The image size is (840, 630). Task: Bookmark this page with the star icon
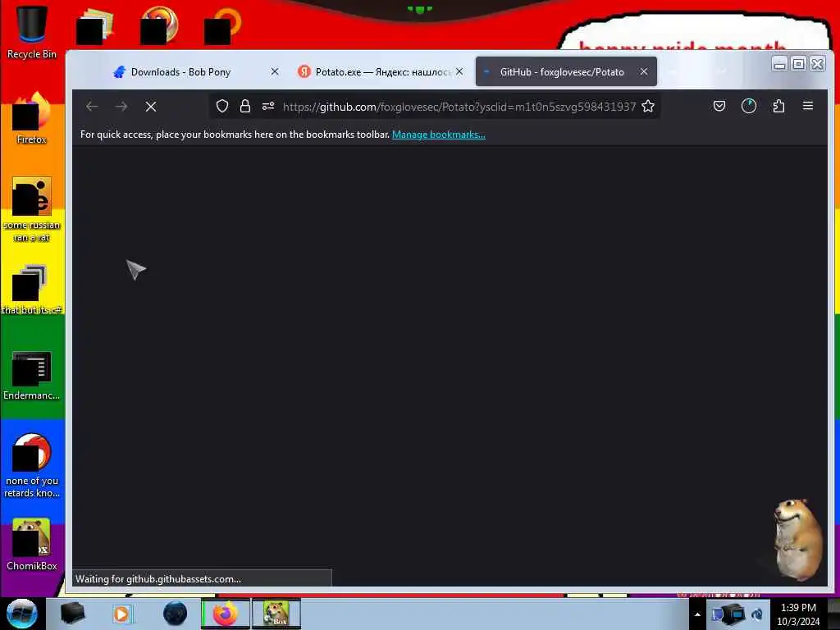pos(648,106)
